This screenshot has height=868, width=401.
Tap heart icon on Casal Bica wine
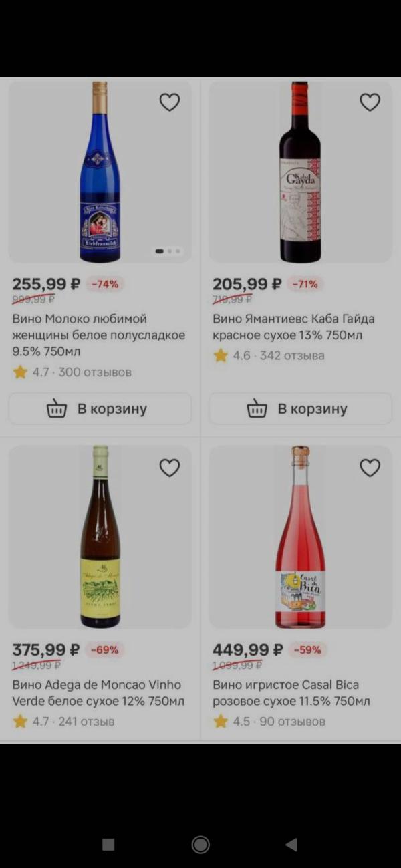click(x=370, y=468)
